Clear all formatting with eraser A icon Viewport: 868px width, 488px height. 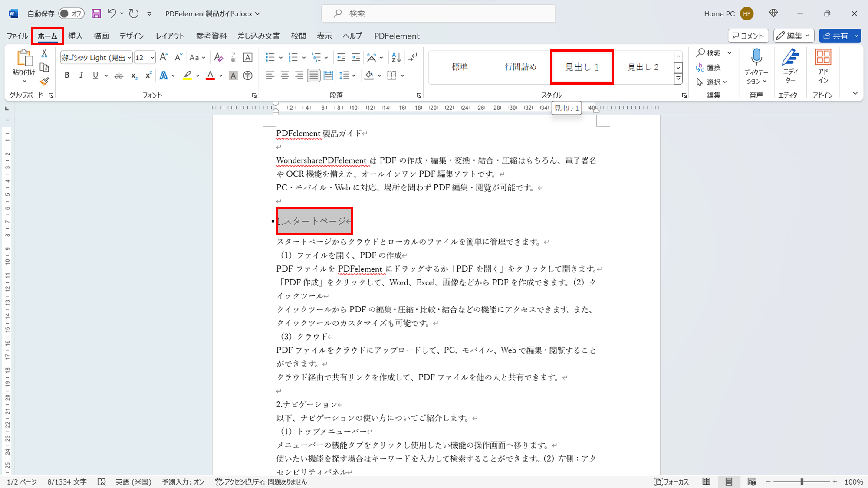219,57
